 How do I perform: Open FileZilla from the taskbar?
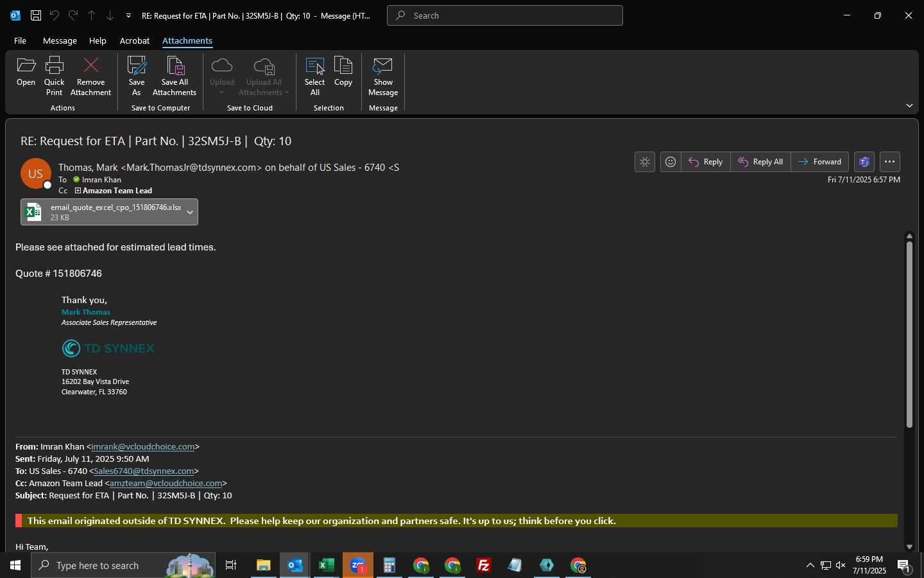coord(484,565)
